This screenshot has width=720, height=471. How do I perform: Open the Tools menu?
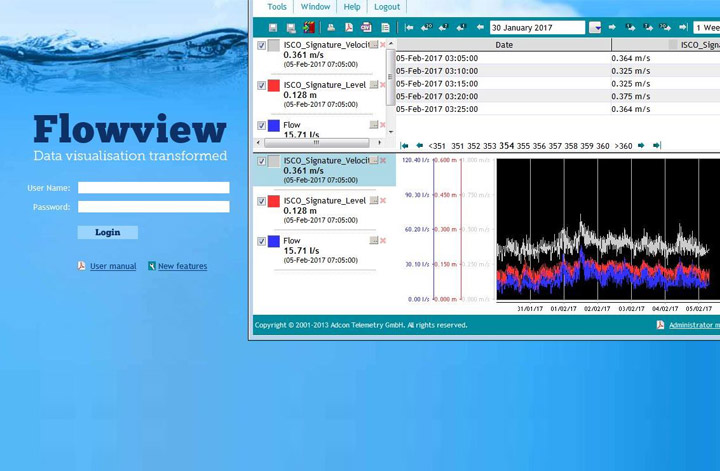pyautogui.click(x=277, y=7)
